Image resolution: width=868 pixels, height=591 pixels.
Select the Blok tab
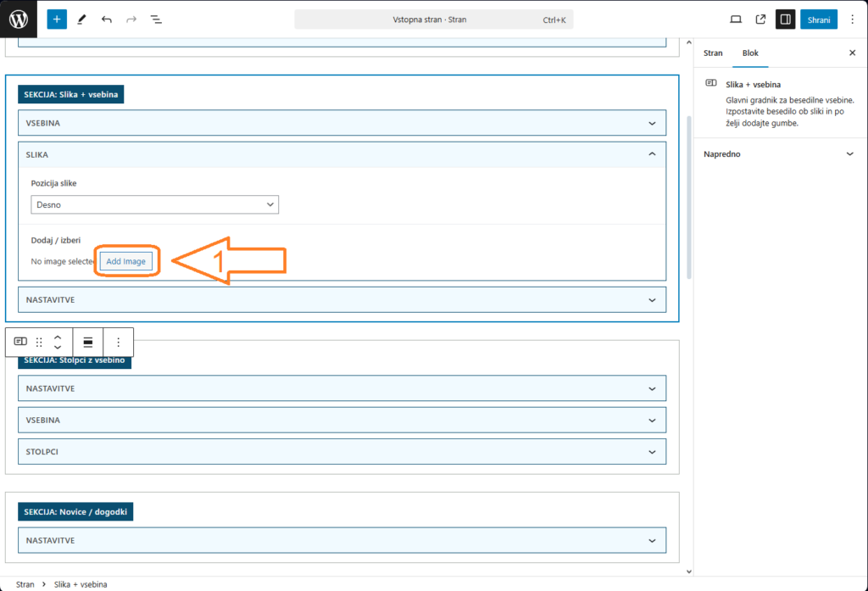tap(750, 53)
